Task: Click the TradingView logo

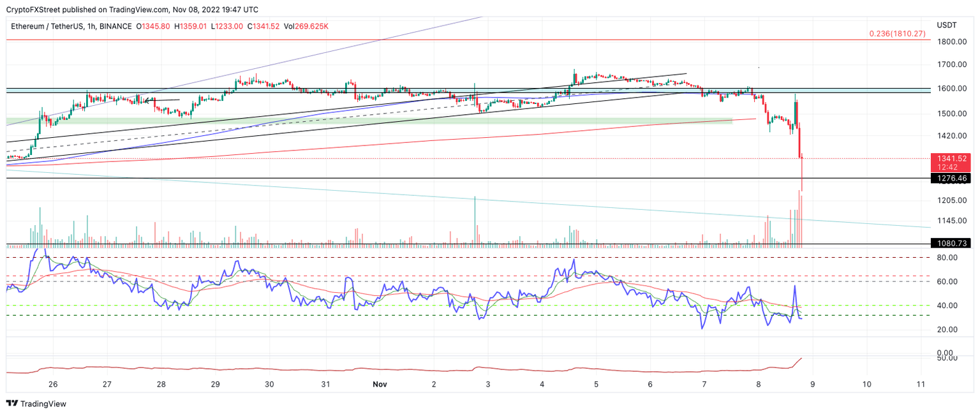Action: click(x=35, y=404)
